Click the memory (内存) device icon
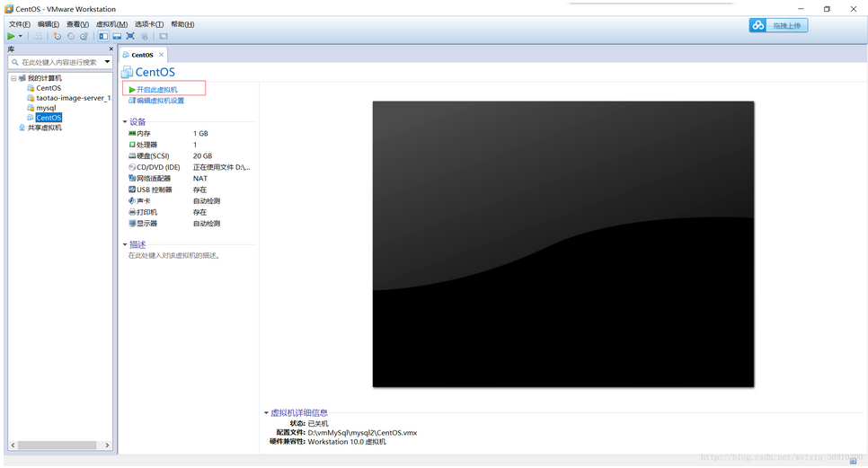This screenshot has width=868, height=468. [x=132, y=133]
